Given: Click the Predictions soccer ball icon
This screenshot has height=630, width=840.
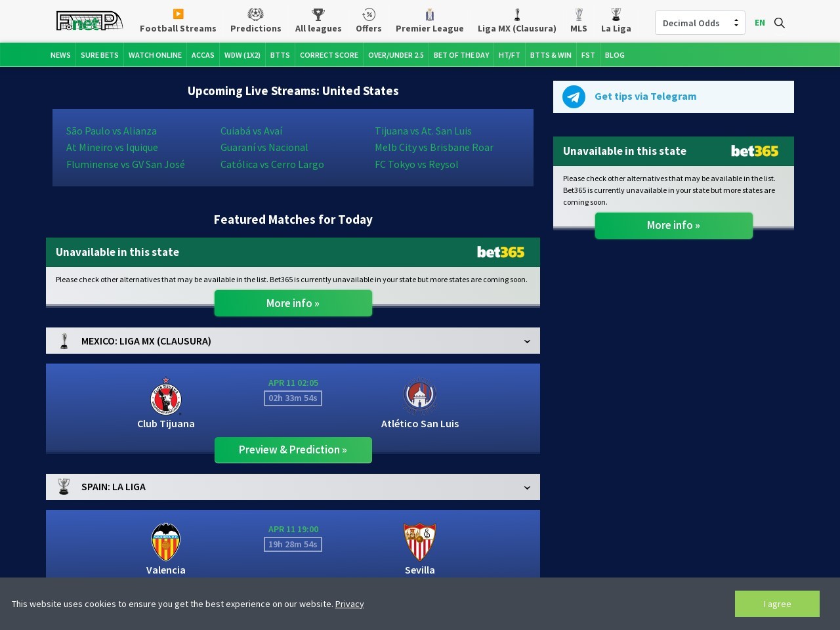Looking at the screenshot, I should coord(255,14).
